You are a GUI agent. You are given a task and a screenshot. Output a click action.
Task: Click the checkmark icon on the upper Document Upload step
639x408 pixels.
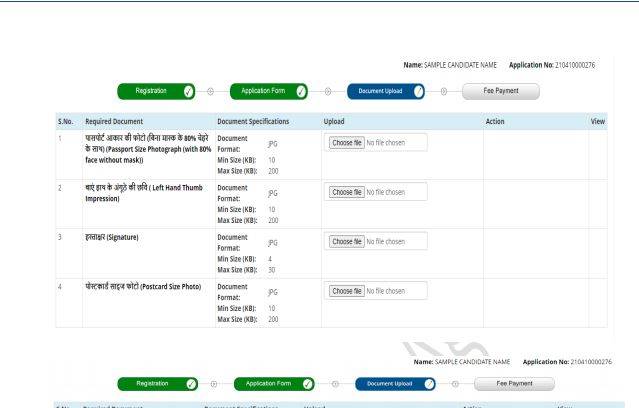(x=418, y=92)
